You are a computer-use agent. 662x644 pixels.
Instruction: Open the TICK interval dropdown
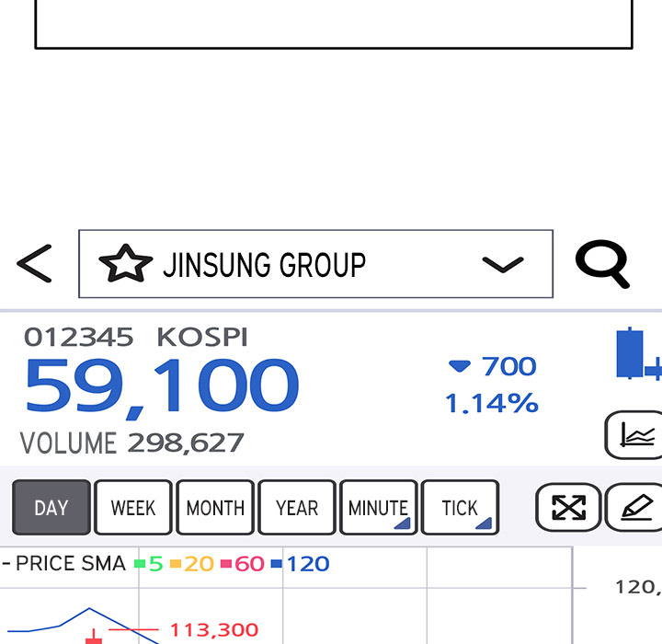pyautogui.click(x=460, y=508)
